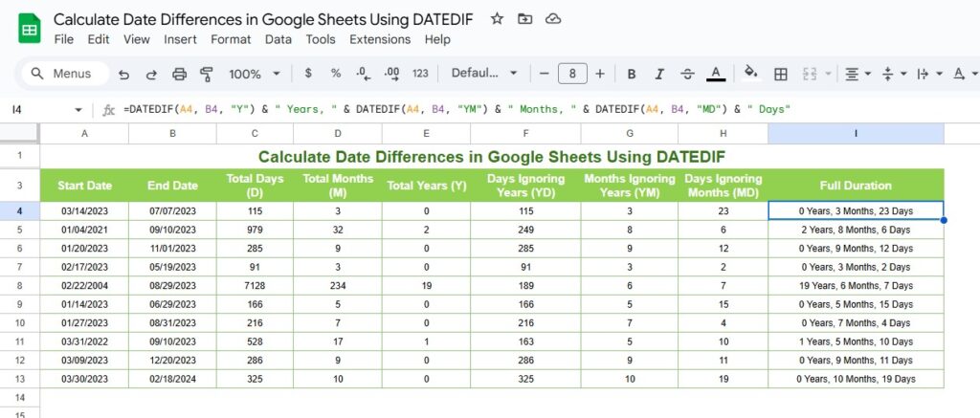This screenshot has width=980, height=418.
Task: Open the Extensions menu
Action: coord(380,39)
